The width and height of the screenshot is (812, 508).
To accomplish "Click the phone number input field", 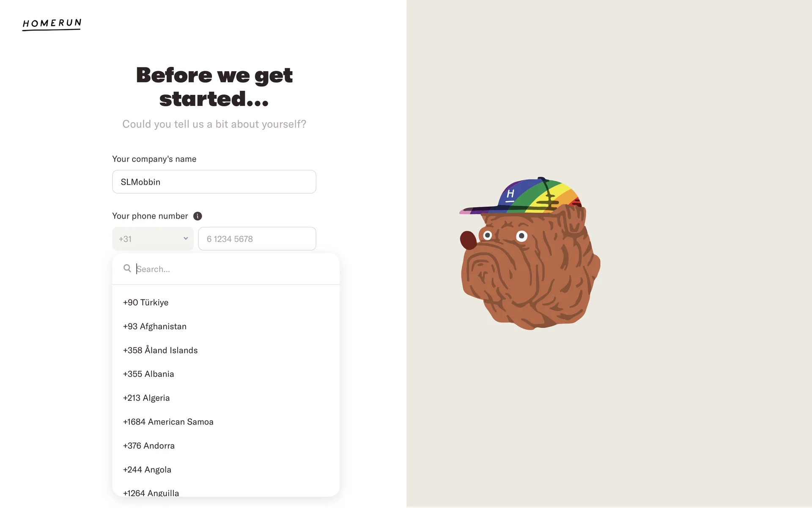I will pos(257,239).
